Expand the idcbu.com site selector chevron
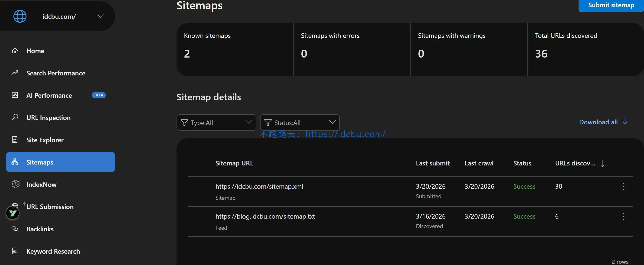The image size is (644, 265). (100, 16)
